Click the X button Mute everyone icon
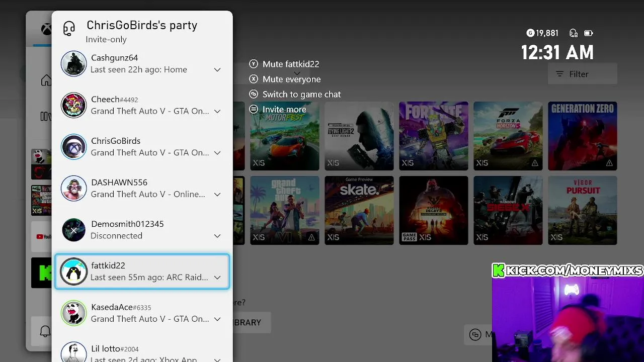 (x=254, y=79)
